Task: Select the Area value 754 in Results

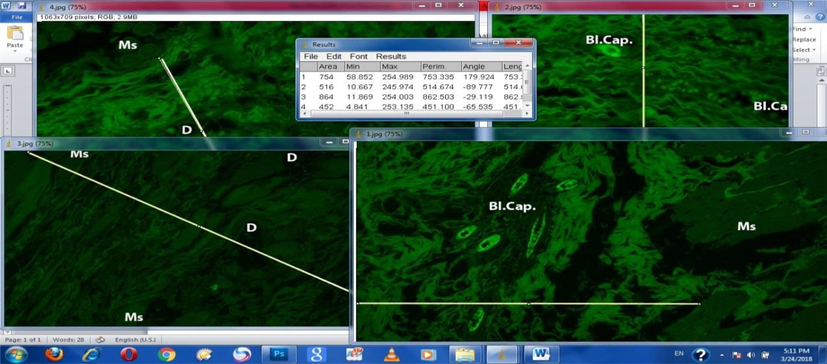Action: tap(326, 77)
